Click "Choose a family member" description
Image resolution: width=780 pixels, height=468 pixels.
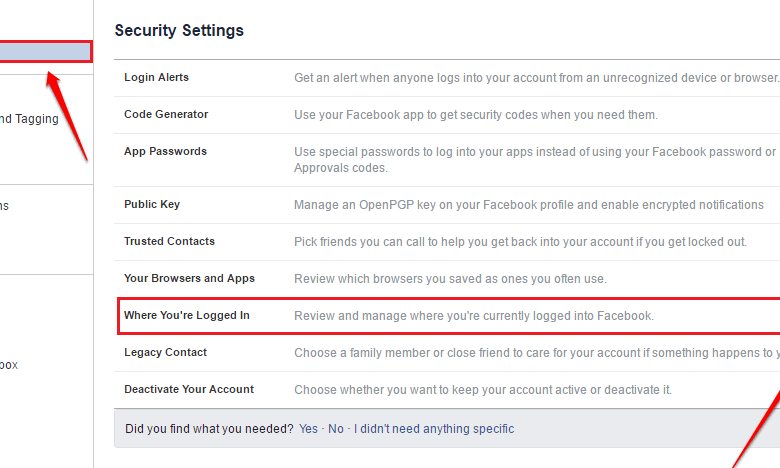(x=537, y=353)
